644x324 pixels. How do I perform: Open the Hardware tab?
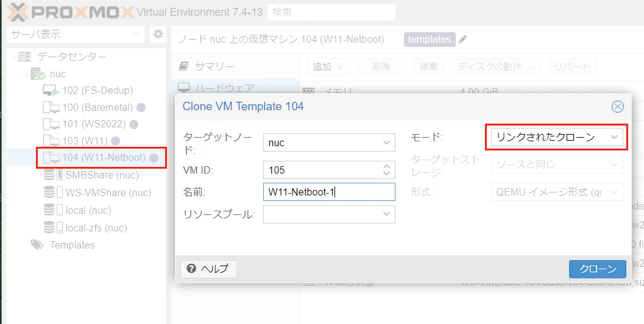[x=235, y=88]
